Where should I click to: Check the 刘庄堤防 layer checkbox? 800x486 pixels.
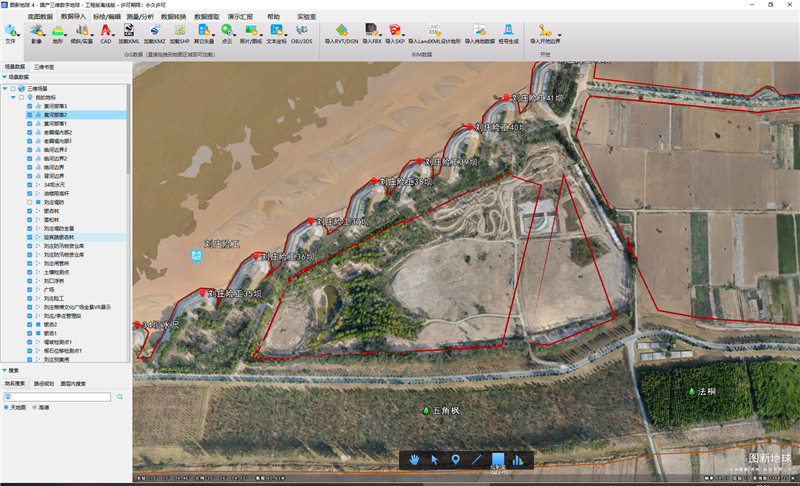(x=30, y=202)
